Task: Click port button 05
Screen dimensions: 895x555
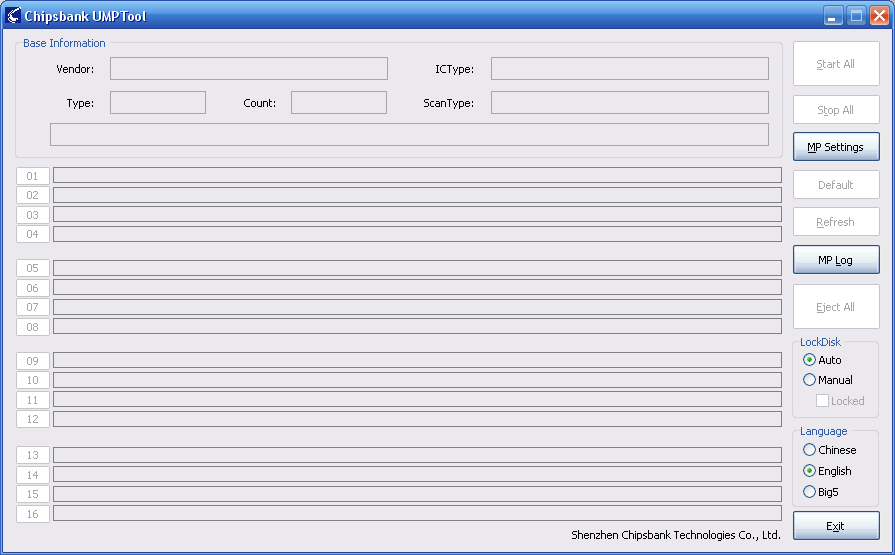Action: click(33, 268)
